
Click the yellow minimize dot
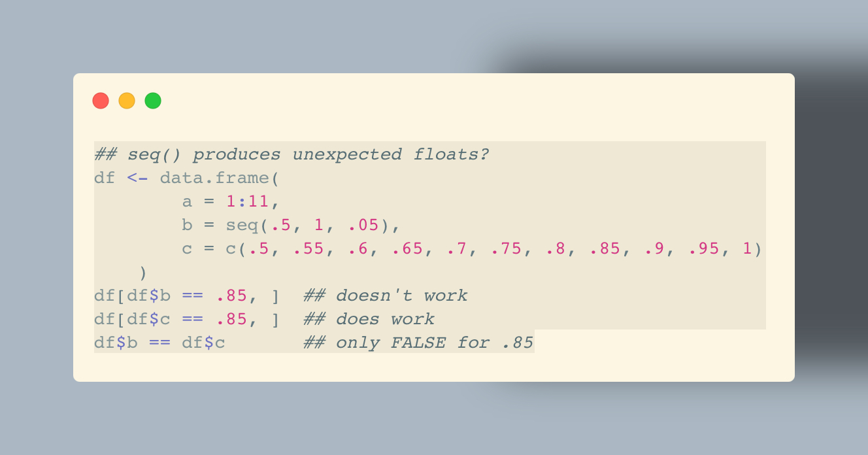[127, 101]
